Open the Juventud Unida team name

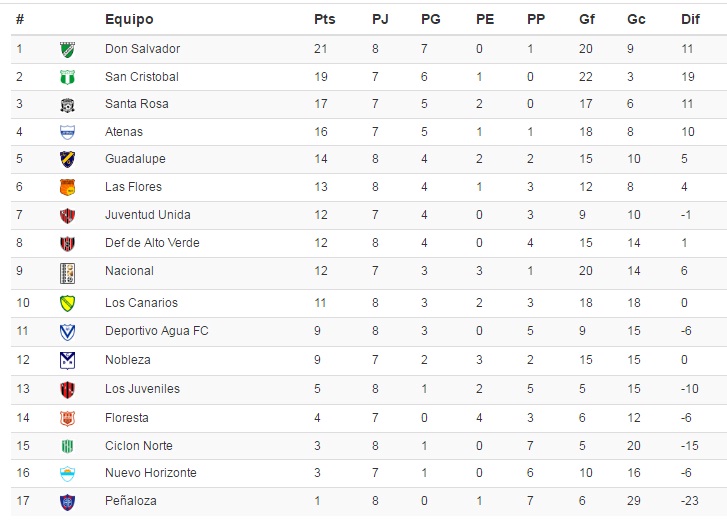[147, 215]
